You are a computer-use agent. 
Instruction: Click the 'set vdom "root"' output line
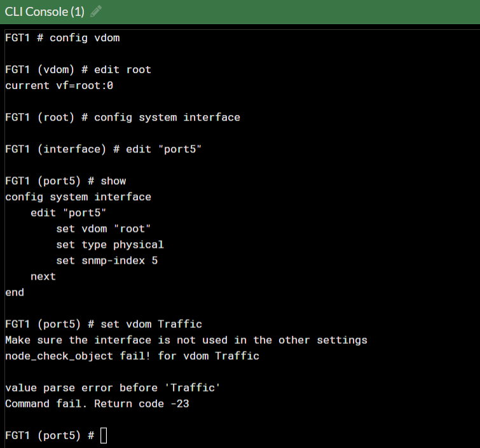click(104, 229)
